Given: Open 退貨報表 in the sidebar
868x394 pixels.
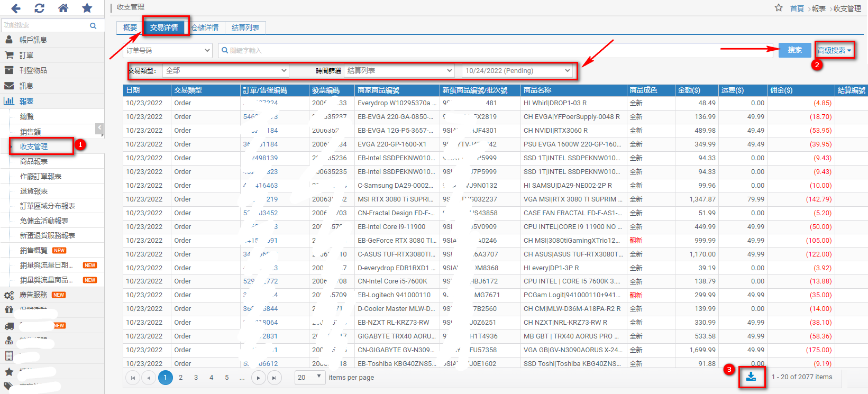Looking at the screenshot, I should pyautogui.click(x=34, y=191).
